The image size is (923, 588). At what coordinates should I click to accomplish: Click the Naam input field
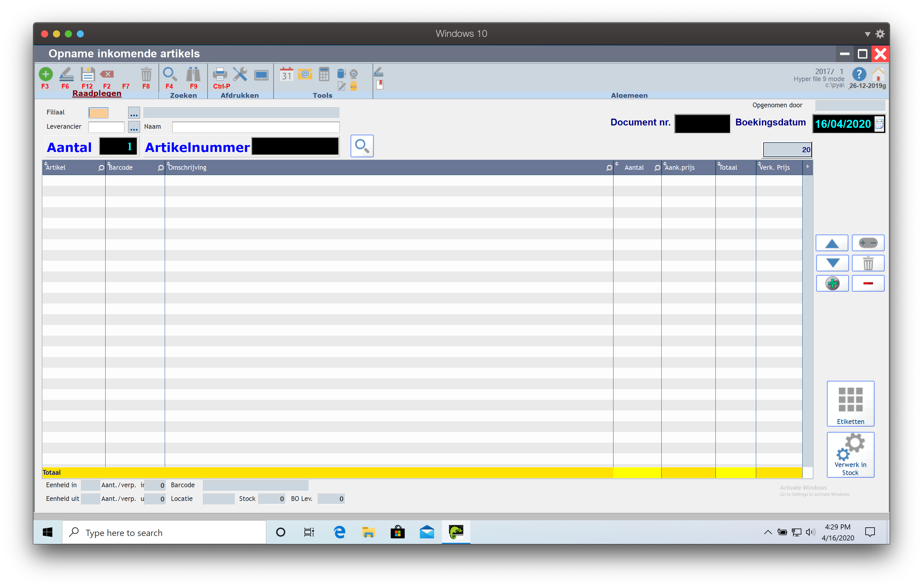pos(256,127)
